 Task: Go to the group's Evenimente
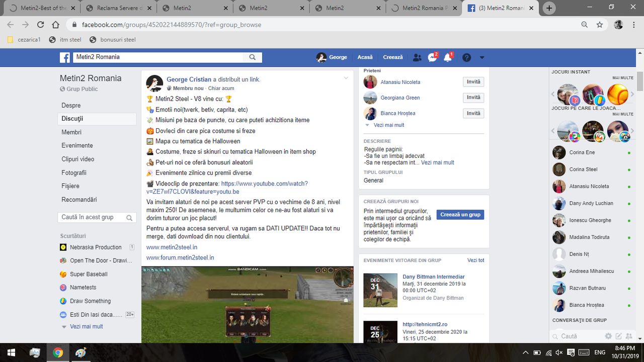click(x=97, y=145)
